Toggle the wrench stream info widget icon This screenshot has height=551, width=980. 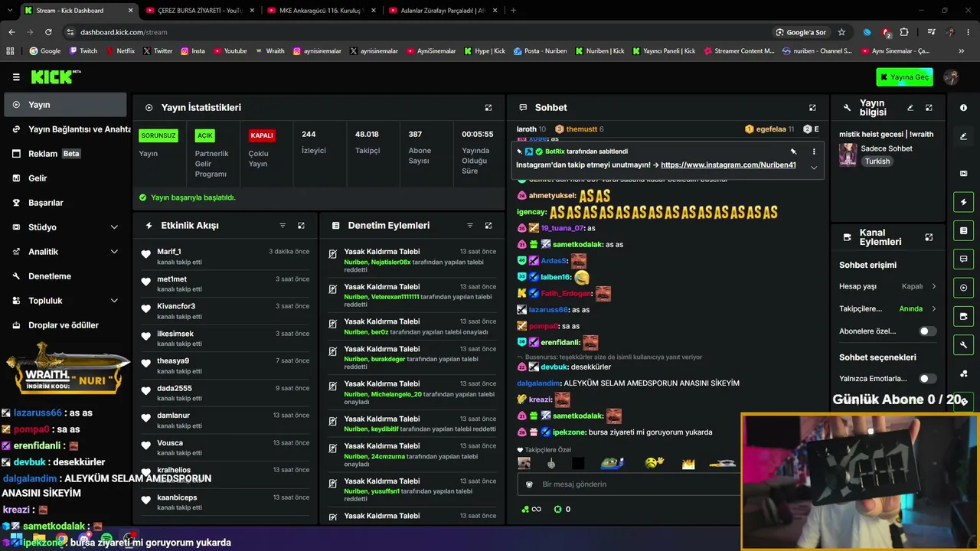click(963, 344)
